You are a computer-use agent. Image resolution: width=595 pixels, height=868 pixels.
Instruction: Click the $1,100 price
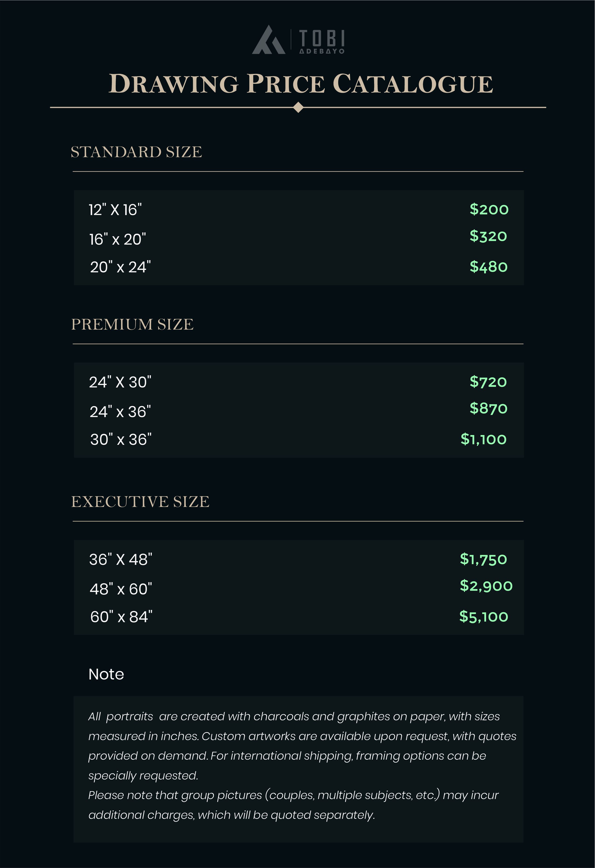[483, 439]
